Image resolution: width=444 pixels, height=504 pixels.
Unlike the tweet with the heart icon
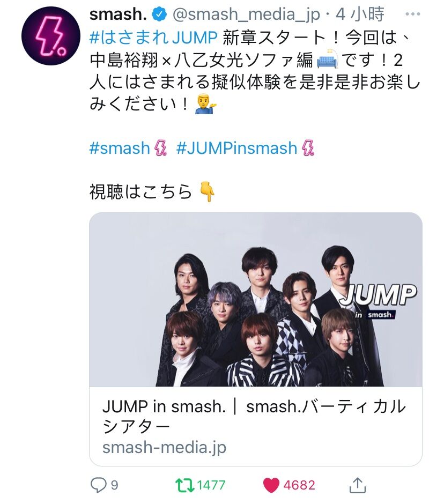coord(271,485)
